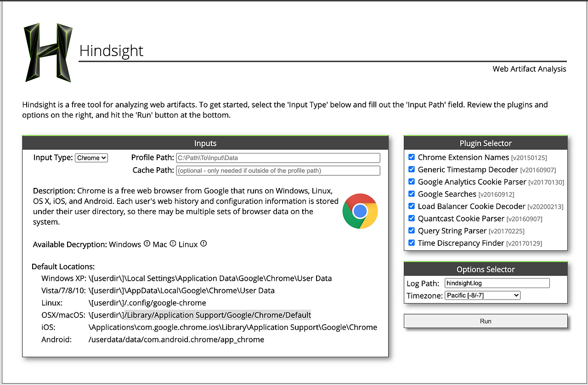Click the Hindsight H logo
Image resolution: width=588 pixels, height=385 pixels.
(x=48, y=53)
